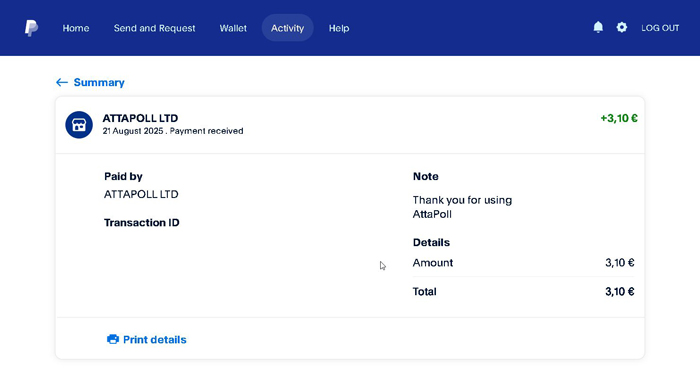Open the Help menu item

[x=339, y=28]
